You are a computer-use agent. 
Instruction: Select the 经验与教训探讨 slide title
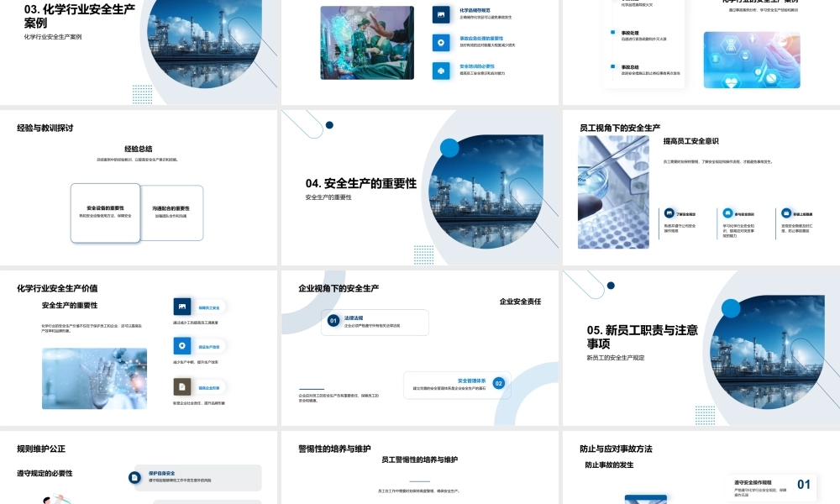[x=45, y=128]
